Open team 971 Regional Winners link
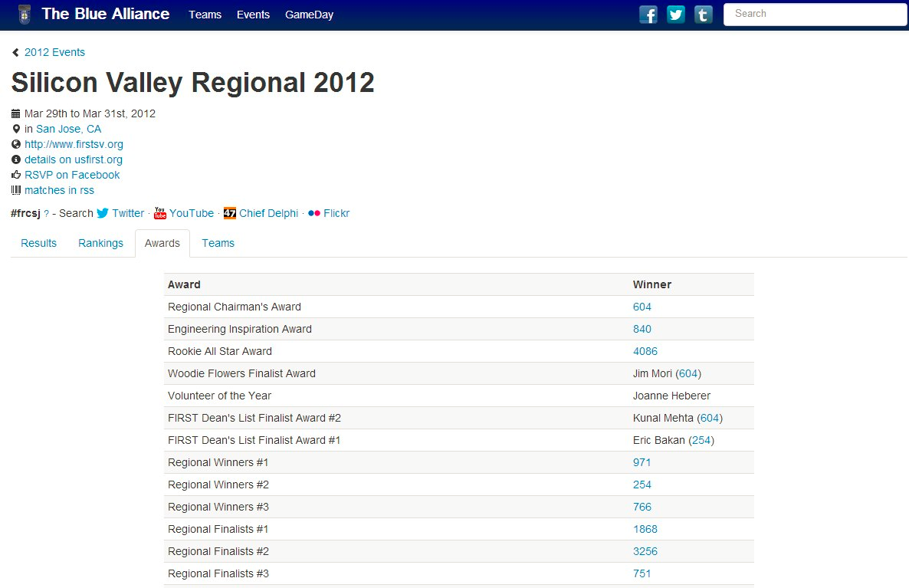 point(642,462)
